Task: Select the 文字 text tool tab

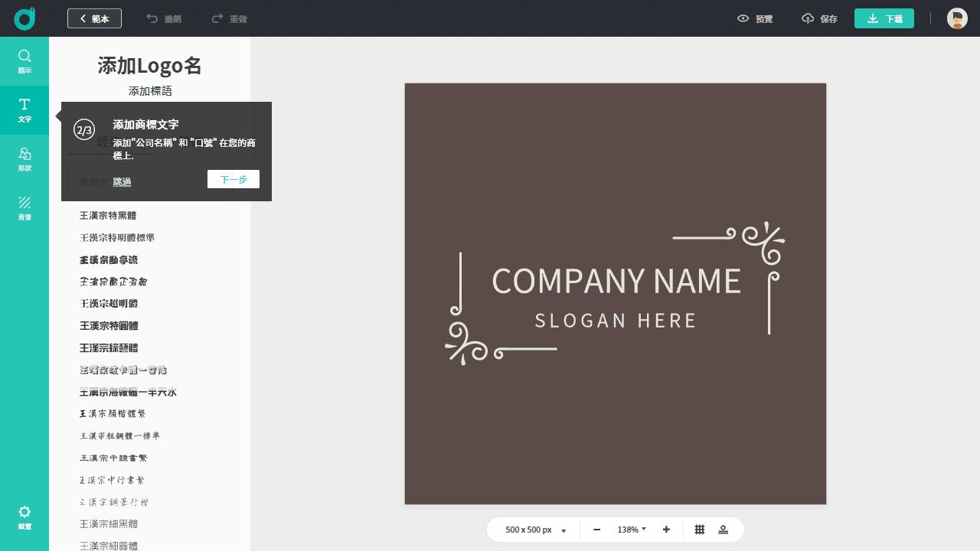Action: 24,110
